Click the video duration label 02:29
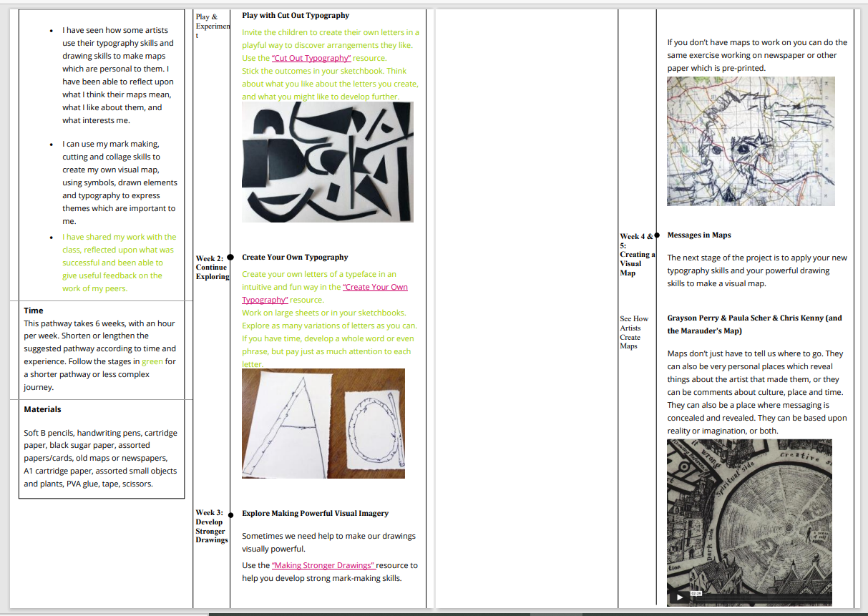Screen dimensions: 868x616 coord(696,593)
